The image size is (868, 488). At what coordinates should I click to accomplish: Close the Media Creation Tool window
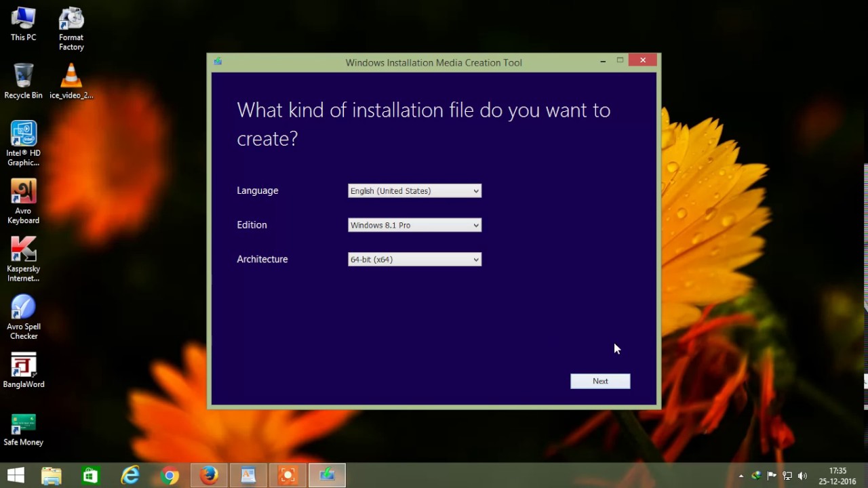coord(642,60)
